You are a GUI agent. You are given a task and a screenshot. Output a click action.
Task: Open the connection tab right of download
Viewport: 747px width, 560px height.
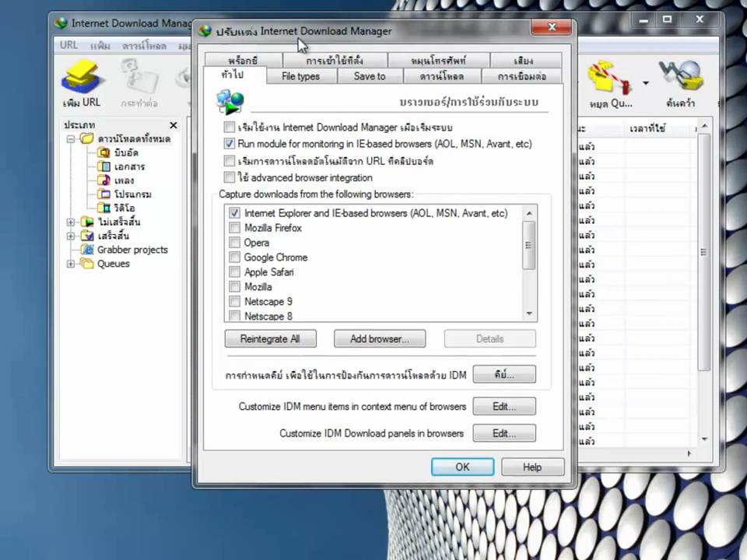[522, 76]
